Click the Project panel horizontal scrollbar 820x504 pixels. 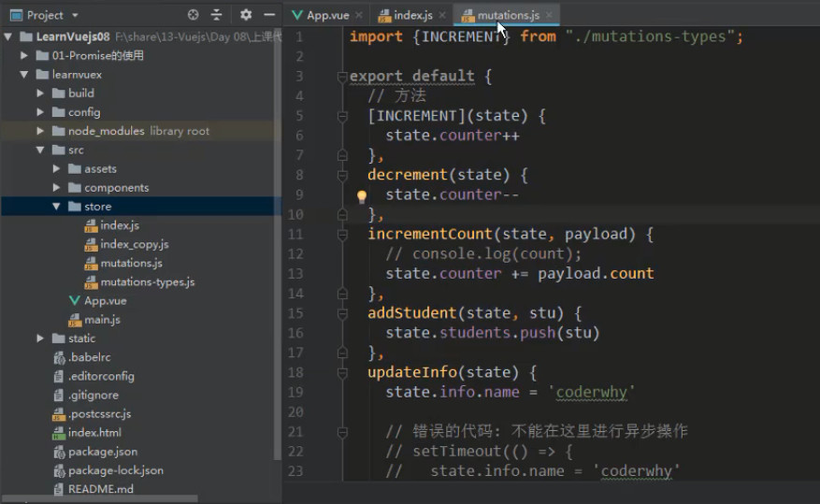[99, 498]
